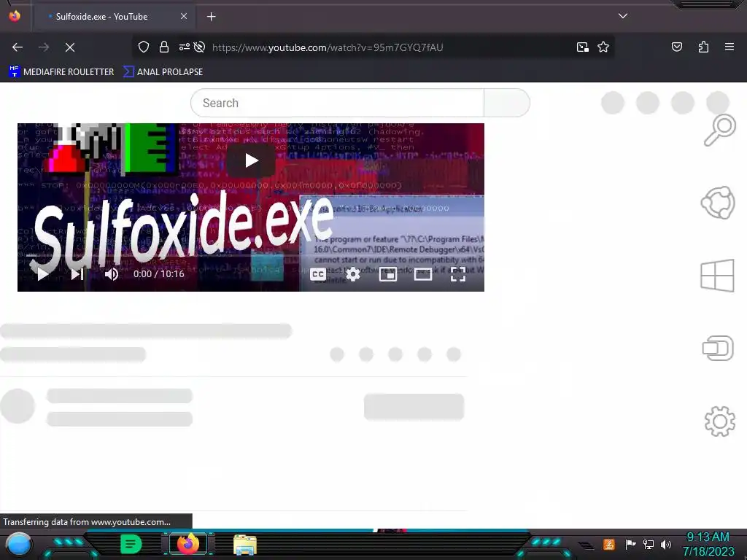Screen dimensions: 747x560
Task: Switch video to miniplayer
Action: tap(388, 274)
